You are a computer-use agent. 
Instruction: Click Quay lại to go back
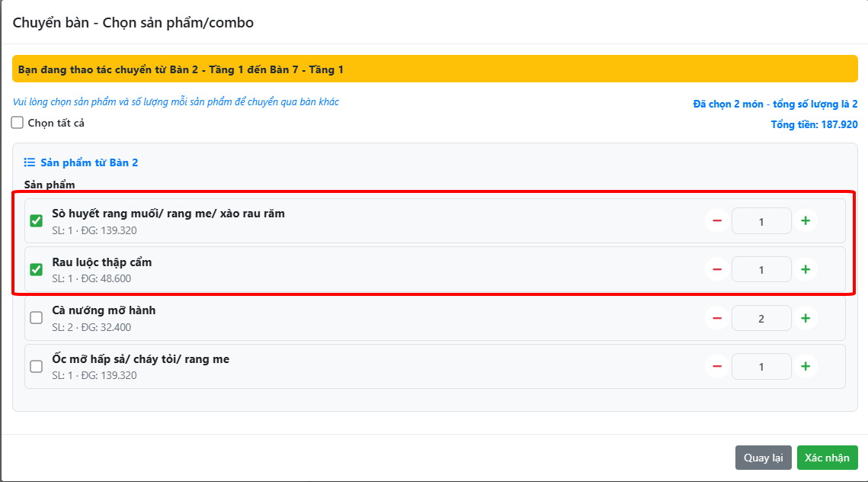point(763,458)
